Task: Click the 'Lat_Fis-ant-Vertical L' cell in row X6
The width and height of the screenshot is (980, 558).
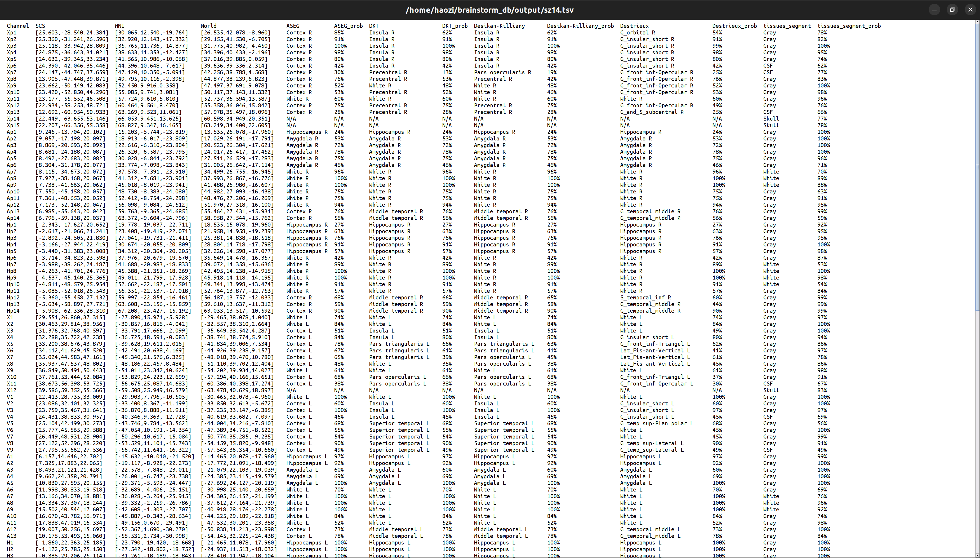Action: pos(655,351)
